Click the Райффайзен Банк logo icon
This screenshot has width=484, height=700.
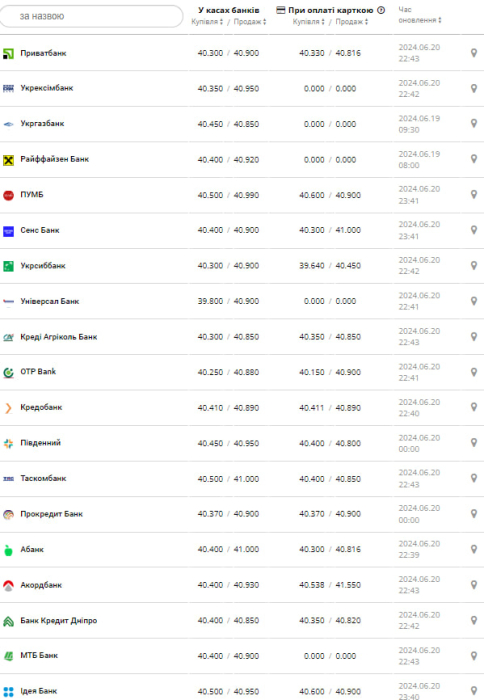point(8,160)
